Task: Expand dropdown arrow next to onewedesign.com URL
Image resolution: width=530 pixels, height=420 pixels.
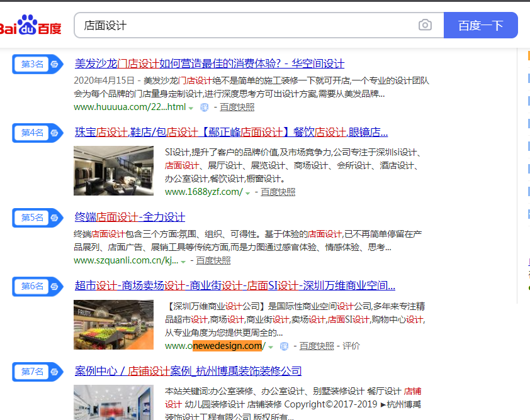Action: pos(271,347)
